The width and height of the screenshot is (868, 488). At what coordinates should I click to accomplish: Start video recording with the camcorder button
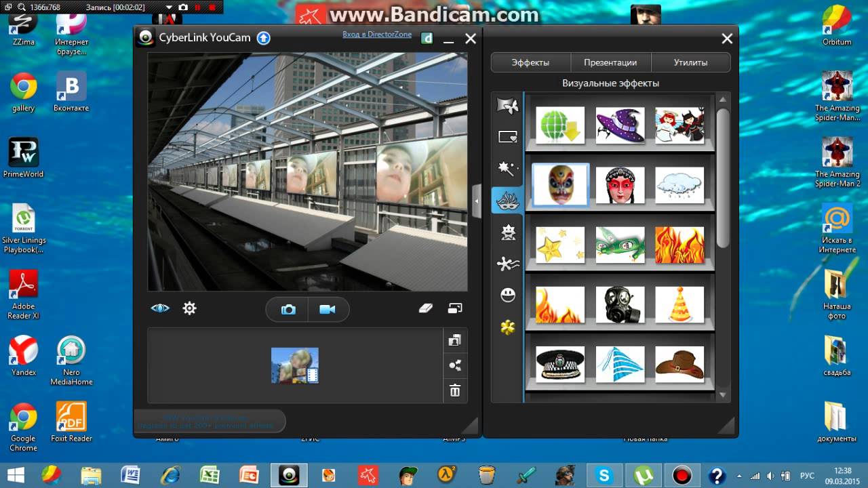[328, 309]
